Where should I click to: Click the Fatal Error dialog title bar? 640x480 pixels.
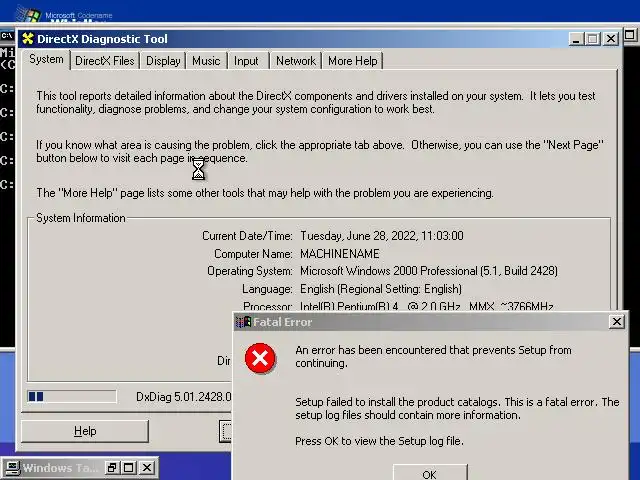click(x=431, y=322)
